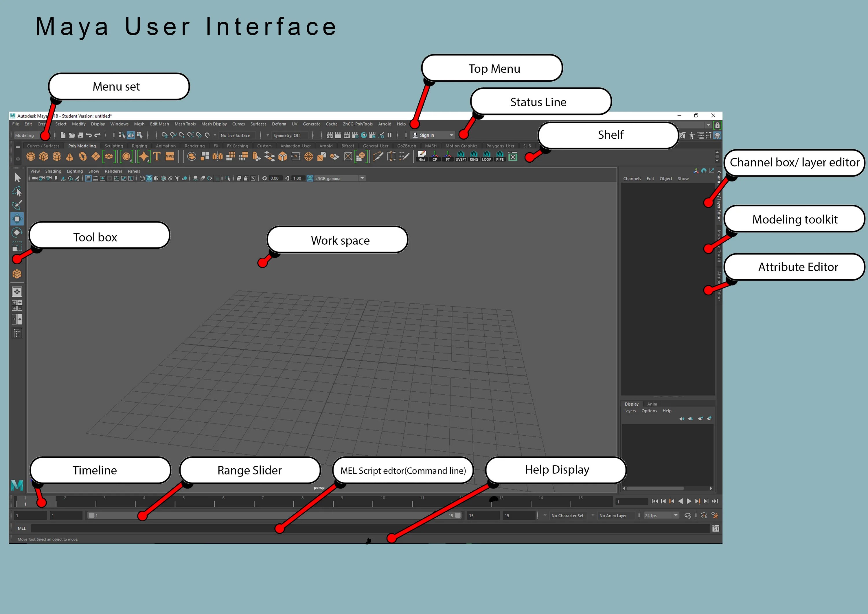Click the Save scene icon

click(x=80, y=135)
